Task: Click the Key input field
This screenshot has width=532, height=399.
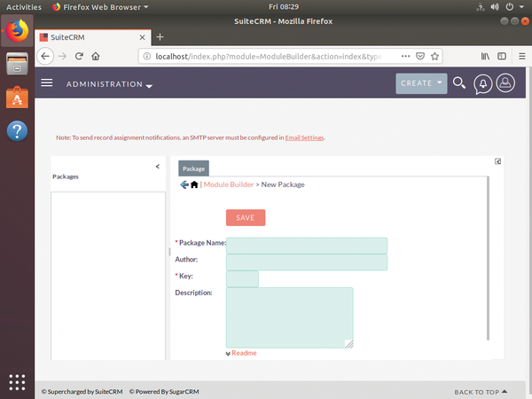Action: [242, 279]
